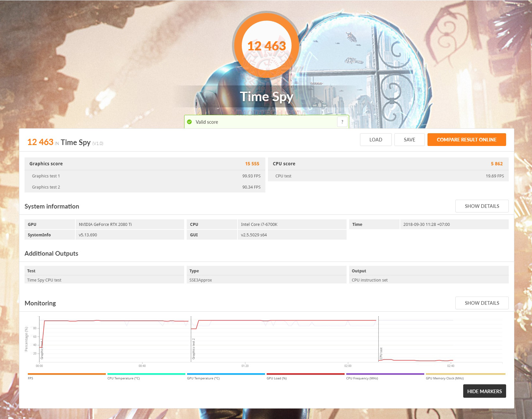532x419 pixels.
Task: Click the CPU test result 19.69 FPS
Action: click(x=495, y=176)
